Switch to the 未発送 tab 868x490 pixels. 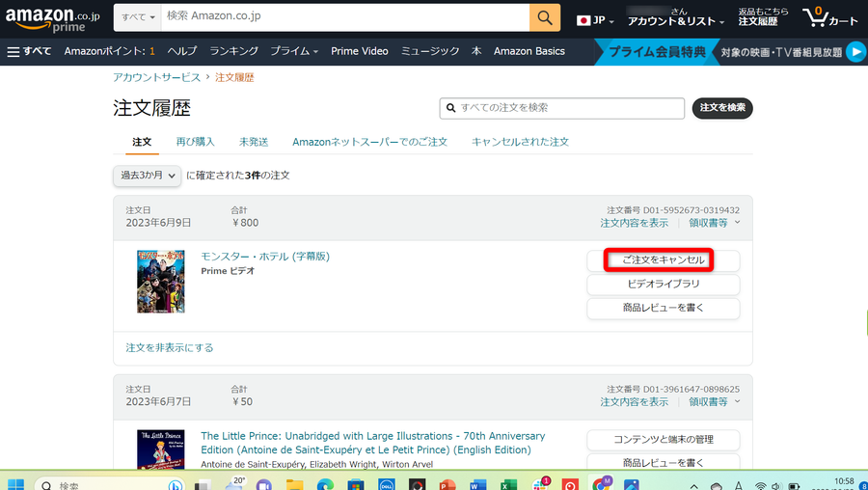pos(254,142)
